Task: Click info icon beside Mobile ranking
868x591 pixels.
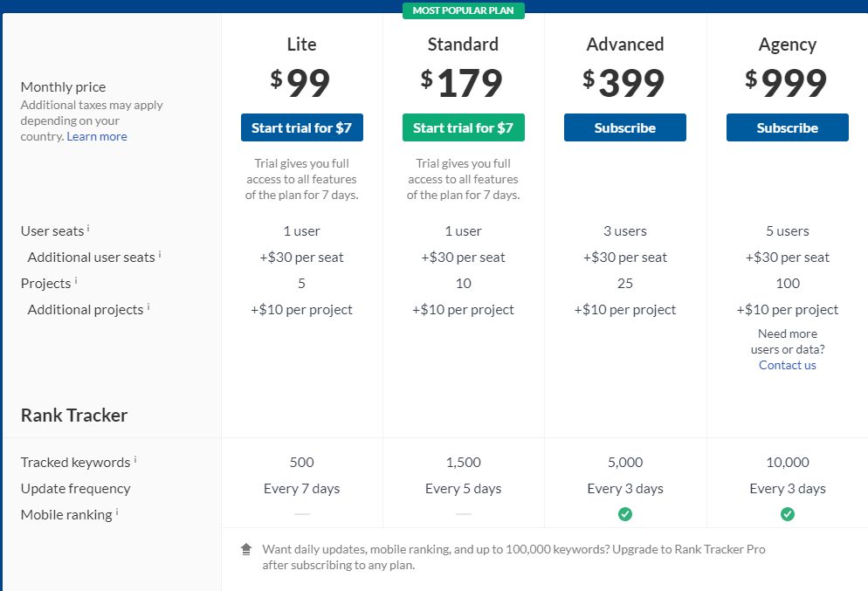Action: point(117,512)
